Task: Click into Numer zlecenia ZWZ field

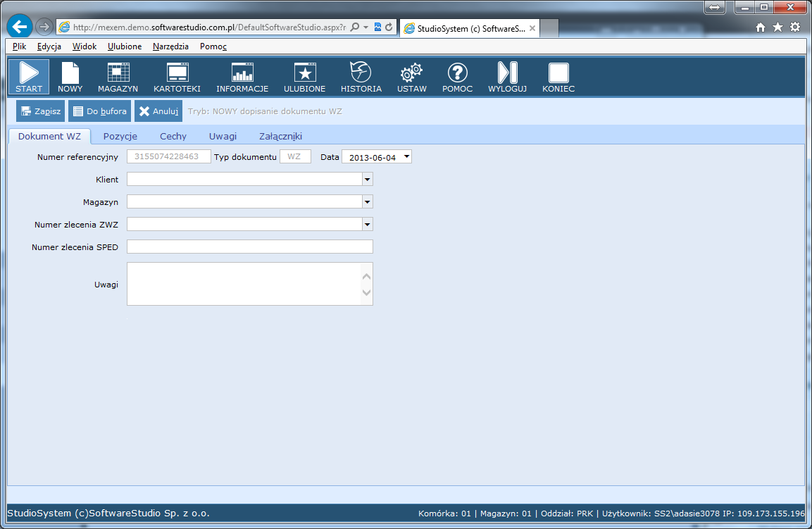Action: 244,224
